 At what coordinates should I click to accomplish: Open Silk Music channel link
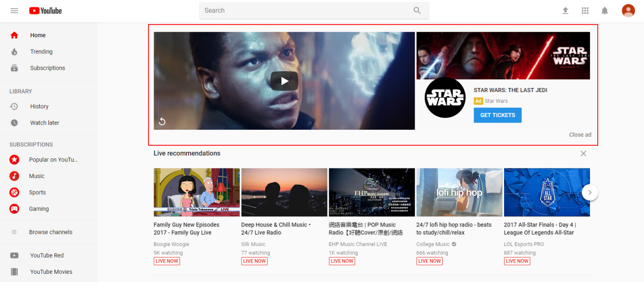[x=253, y=244]
